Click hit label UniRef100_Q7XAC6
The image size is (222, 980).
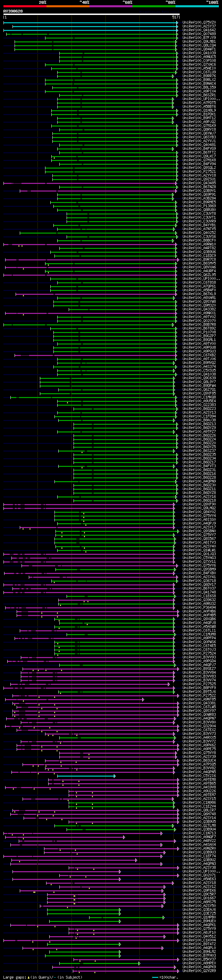coord(199,64)
